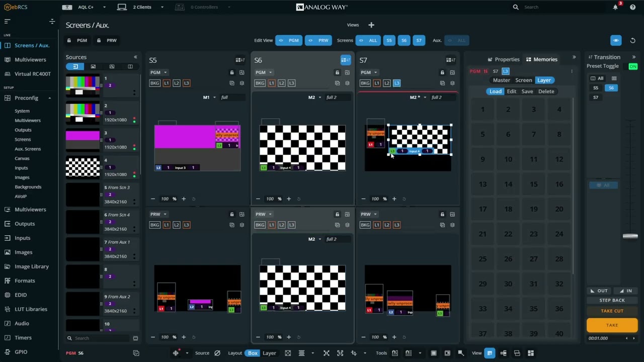Open the S7 screen settings icon

click(451, 60)
